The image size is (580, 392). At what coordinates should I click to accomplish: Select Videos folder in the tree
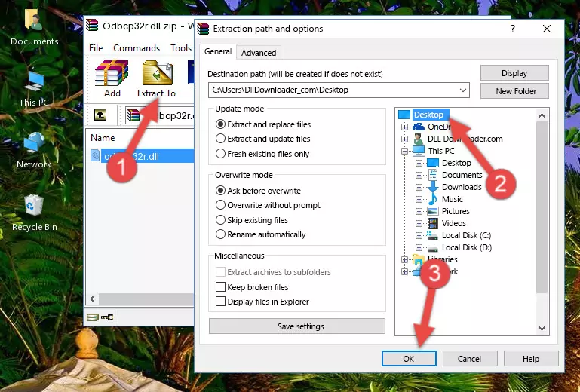[454, 223]
